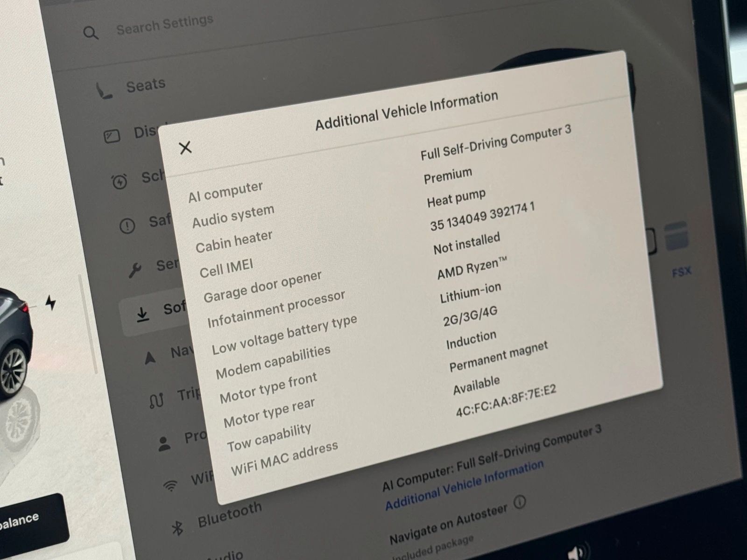Close the Additional Vehicle Information dialog

[185, 147]
